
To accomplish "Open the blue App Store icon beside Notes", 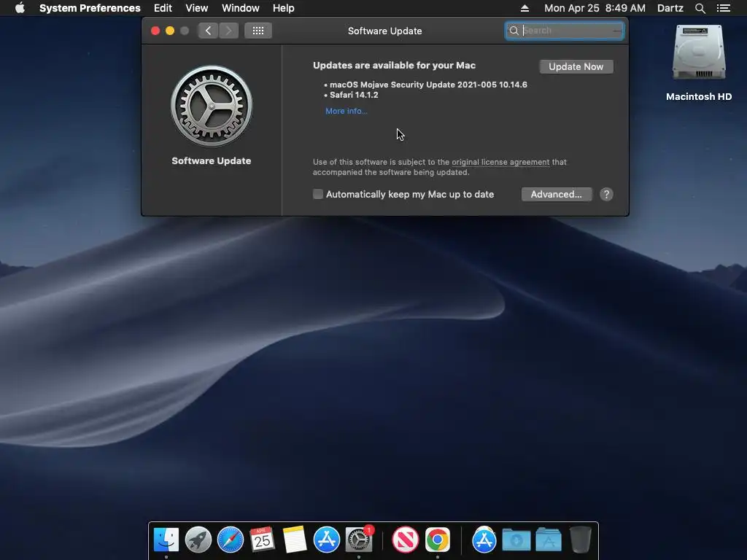I will click(326, 540).
